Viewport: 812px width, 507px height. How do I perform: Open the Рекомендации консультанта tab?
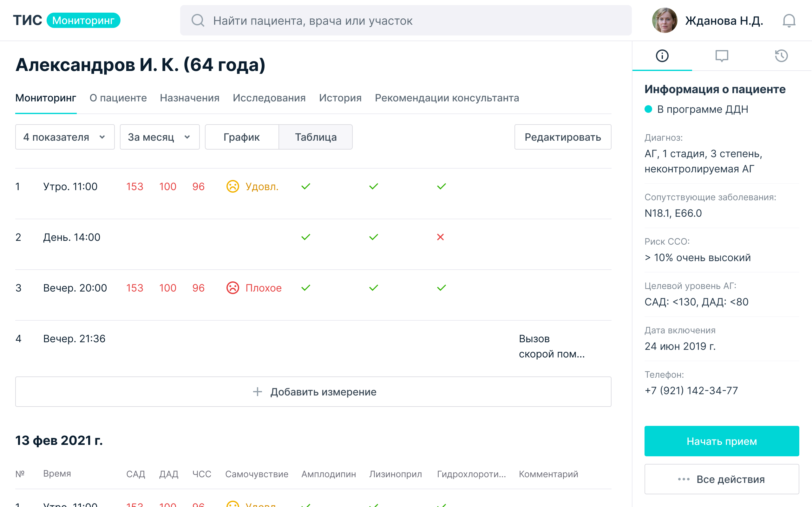point(447,98)
